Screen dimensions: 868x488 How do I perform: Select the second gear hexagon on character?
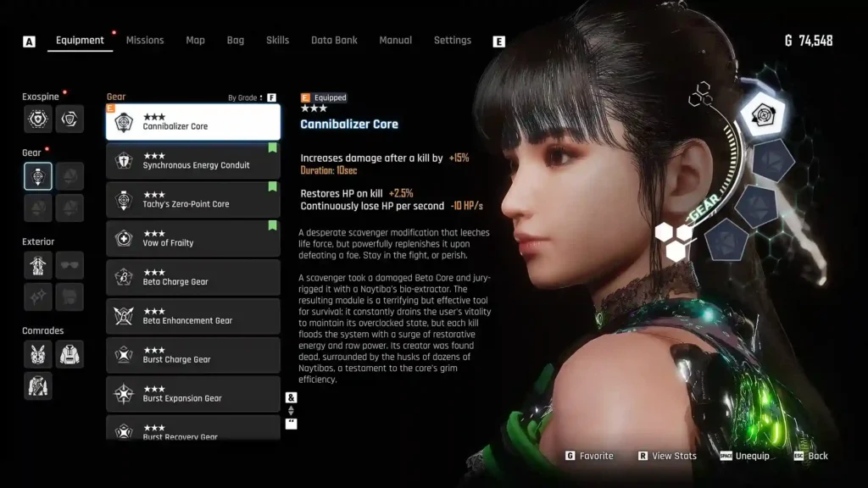coord(773,161)
